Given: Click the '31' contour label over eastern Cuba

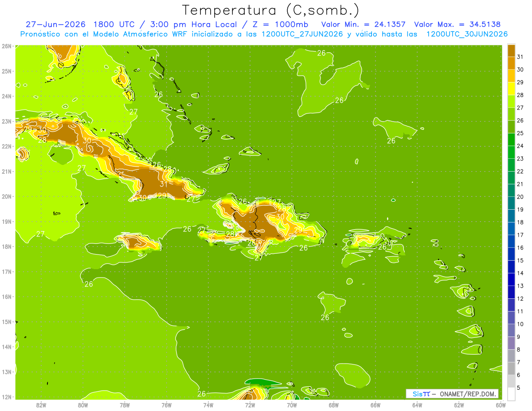Looking at the screenshot, I should pos(164,184).
